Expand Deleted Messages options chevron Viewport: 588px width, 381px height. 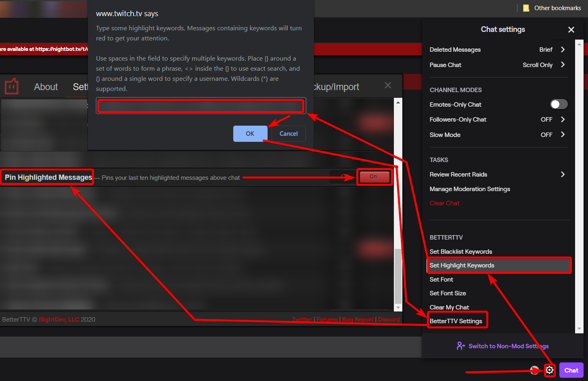coord(563,49)
